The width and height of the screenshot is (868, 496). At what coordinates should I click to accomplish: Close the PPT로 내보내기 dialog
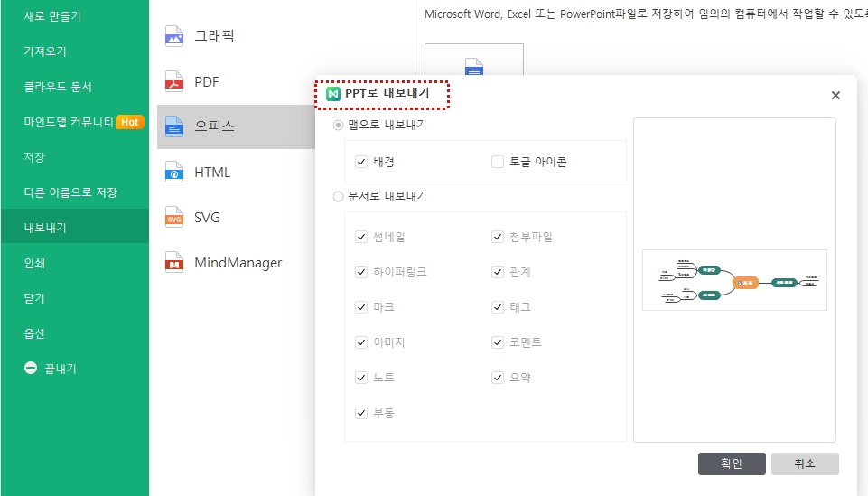[835, 95]
